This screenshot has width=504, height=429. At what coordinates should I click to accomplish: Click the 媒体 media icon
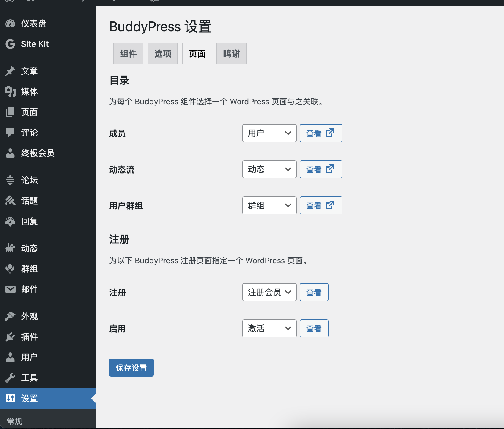point(10,92)
